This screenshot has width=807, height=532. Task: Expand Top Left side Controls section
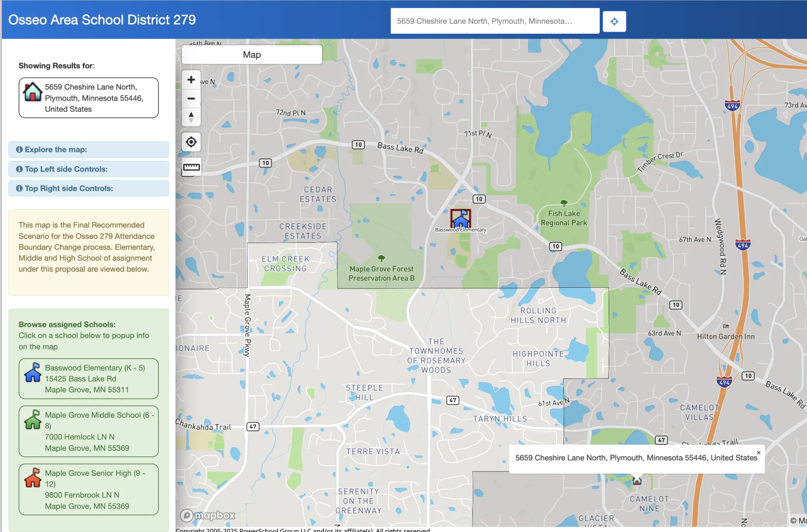click(88, 169)
